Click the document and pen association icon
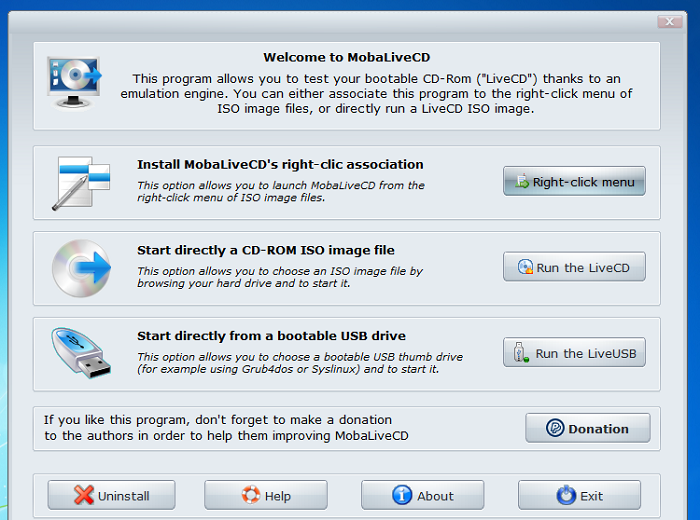The width and height of the screenshot is (700, 520). point(81,183)
